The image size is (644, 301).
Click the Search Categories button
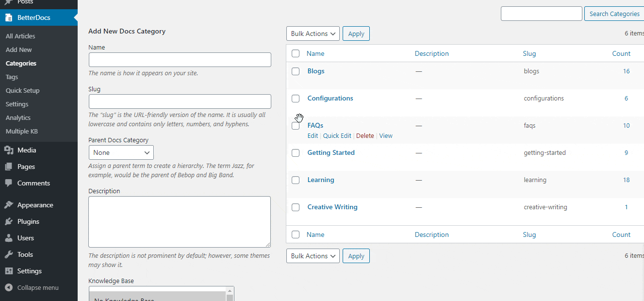click(x=614, y=14)
